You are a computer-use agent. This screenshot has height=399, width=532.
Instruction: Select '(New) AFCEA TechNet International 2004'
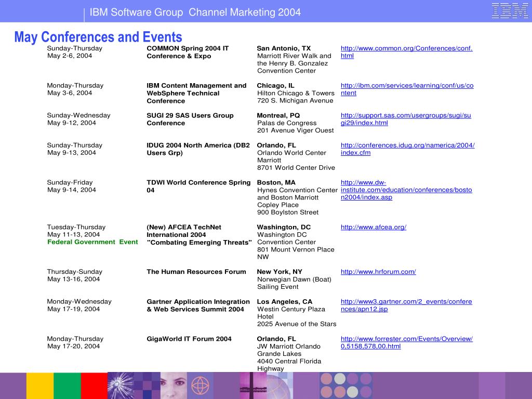[x=184, y=231]
